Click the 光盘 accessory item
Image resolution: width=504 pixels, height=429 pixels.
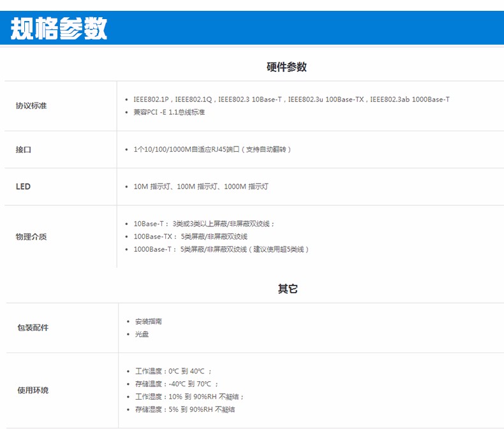[142, 334]
